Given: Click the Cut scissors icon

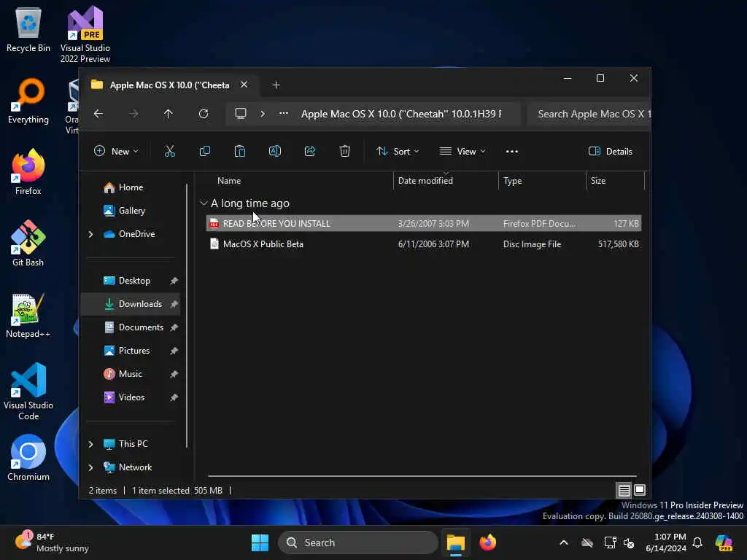Looking at the screenshot, I should 169,152.
